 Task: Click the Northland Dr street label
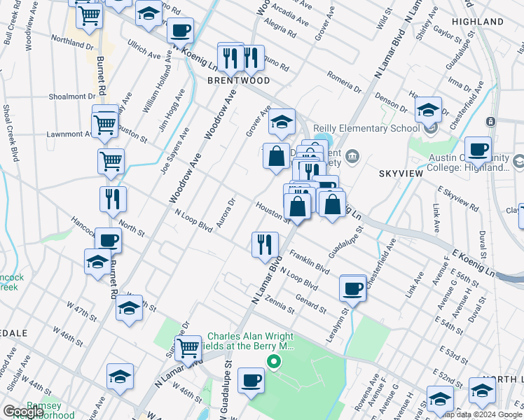click(72, 43)
